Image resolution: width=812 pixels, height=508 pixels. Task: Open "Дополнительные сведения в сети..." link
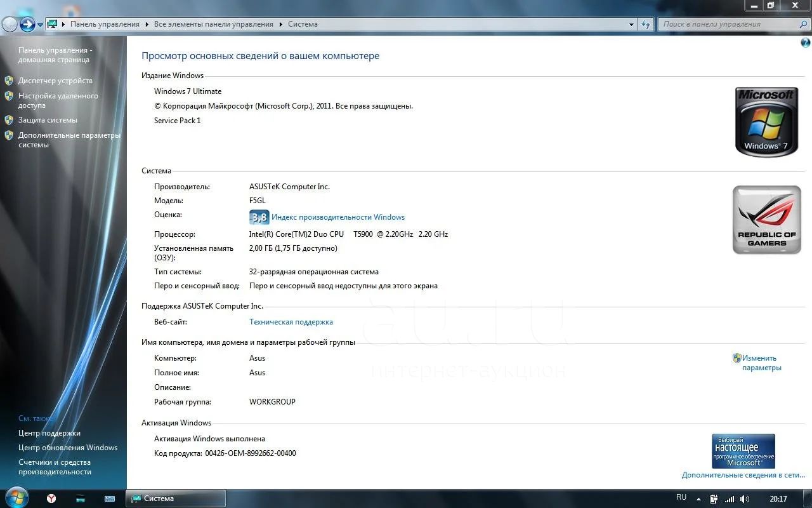click(743, 475)
